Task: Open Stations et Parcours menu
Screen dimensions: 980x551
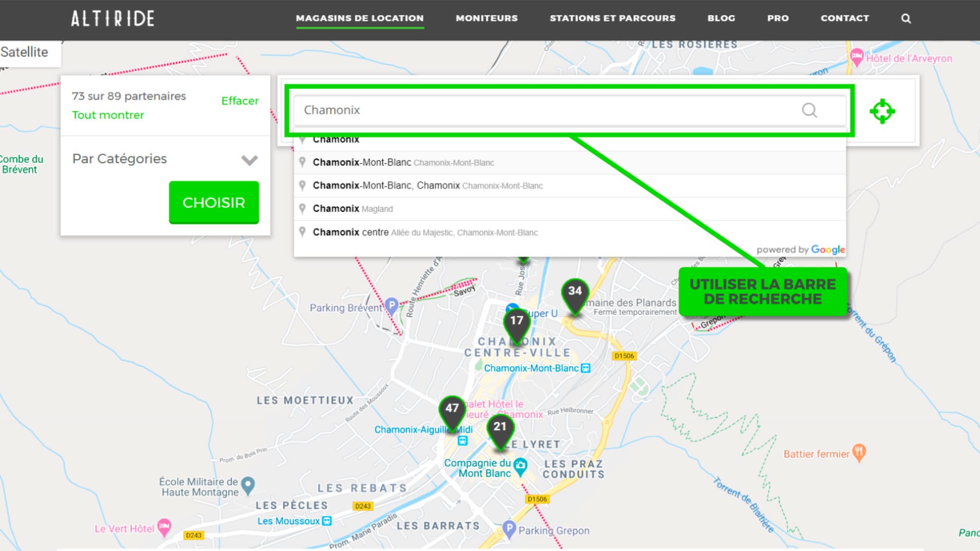Action: [x=612, y=18]
